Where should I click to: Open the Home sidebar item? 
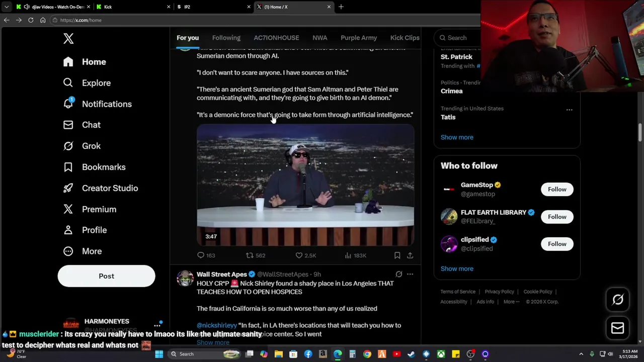pos(85,62)
